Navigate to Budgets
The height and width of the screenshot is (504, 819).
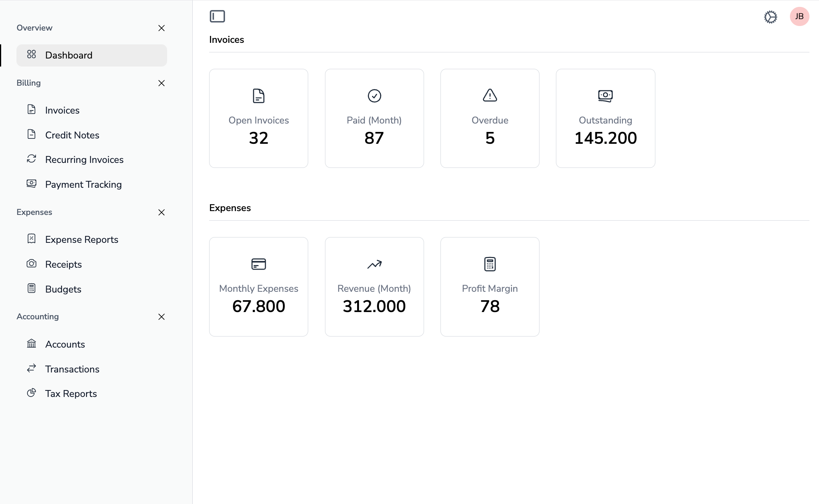(63, 289)
